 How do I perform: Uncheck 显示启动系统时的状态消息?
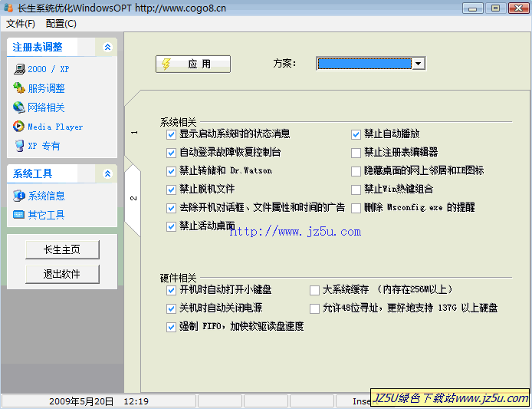(171, 134)
